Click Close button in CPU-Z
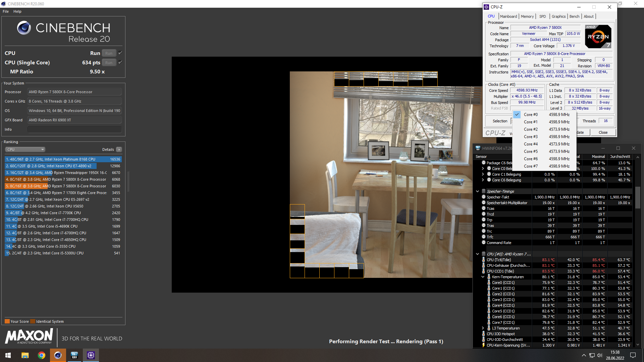Image resolution: width=644 pixels, height=362 pixels. point(603,132)
